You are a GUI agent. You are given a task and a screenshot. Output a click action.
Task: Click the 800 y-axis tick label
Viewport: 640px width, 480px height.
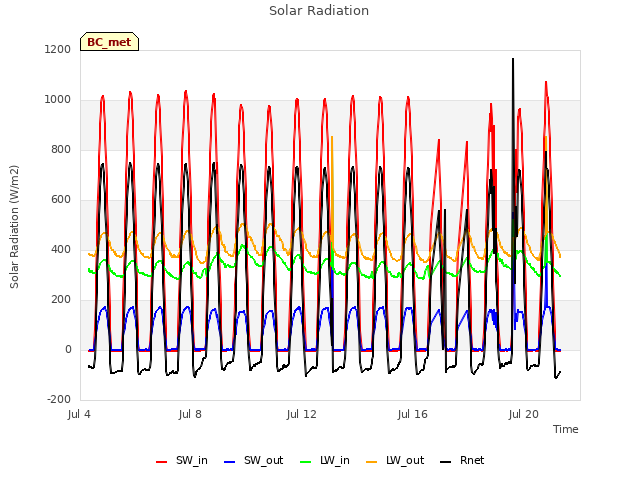(x=61, y=149)
